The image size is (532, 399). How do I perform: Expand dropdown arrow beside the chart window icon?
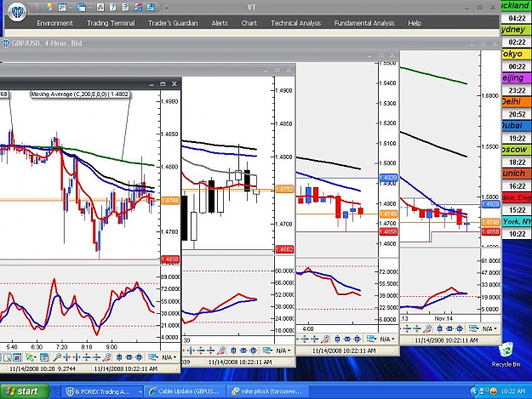coord(71,8)
